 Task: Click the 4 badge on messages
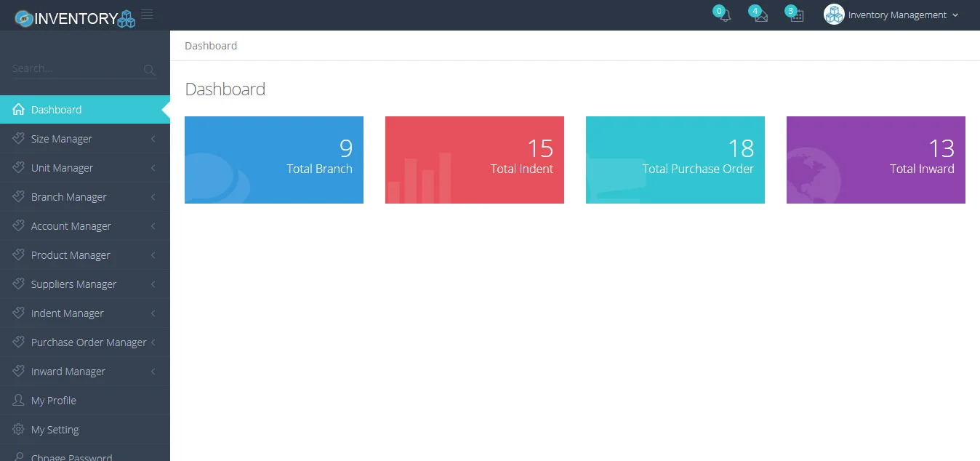[x=755, y=11]
